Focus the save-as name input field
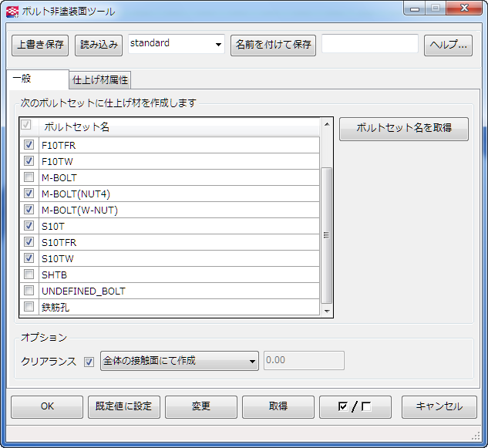The width and height of the screenshot is (488, 448). click(x=370, y=44)
